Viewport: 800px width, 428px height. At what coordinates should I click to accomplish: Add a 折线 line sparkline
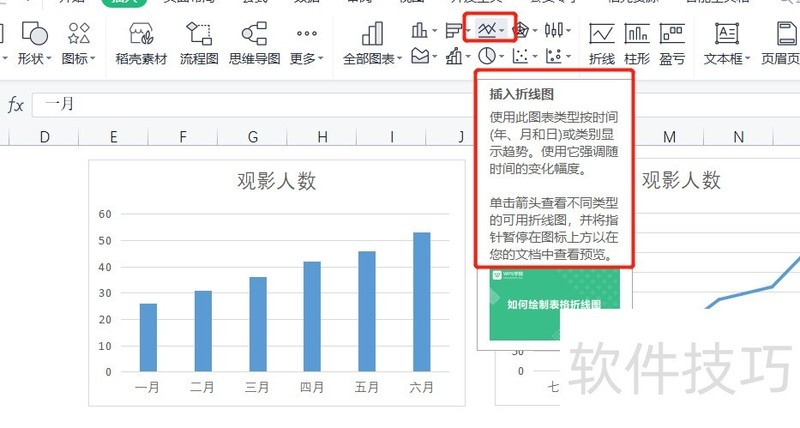[x=602, y=44]
